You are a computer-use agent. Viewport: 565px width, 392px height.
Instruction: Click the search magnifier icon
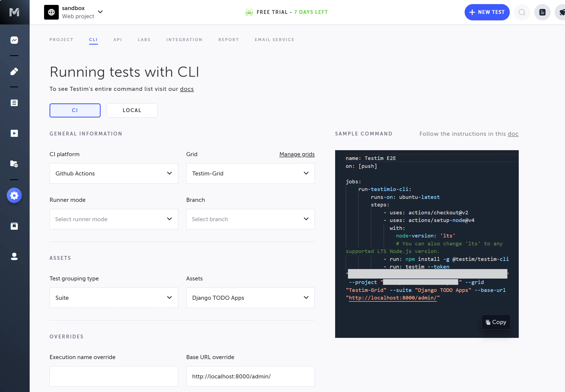pyautogui.click(x=522, y=12)
